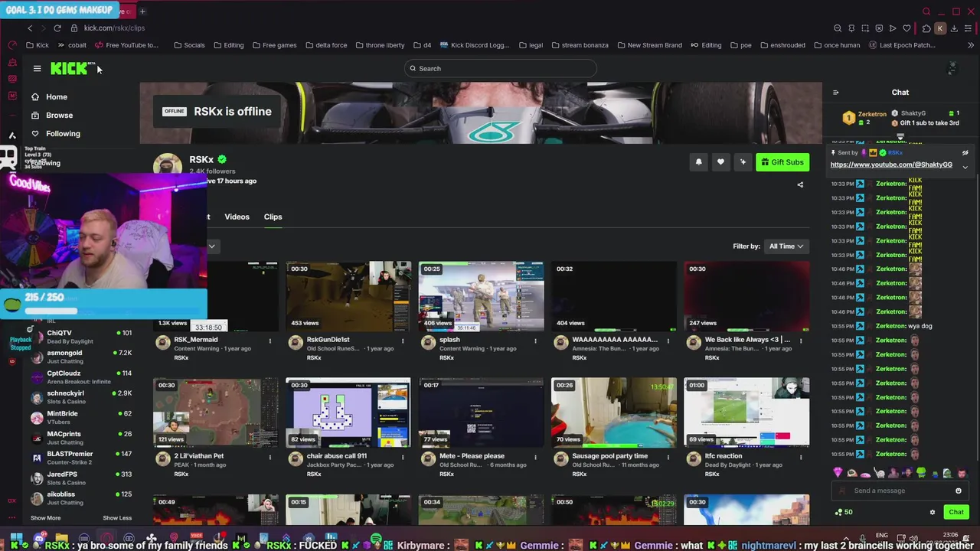The height and width of the screenshot is (551, 980).
Task: Open the chair abuse call 911 clip thumbnail
Action: tap(348, 412)
